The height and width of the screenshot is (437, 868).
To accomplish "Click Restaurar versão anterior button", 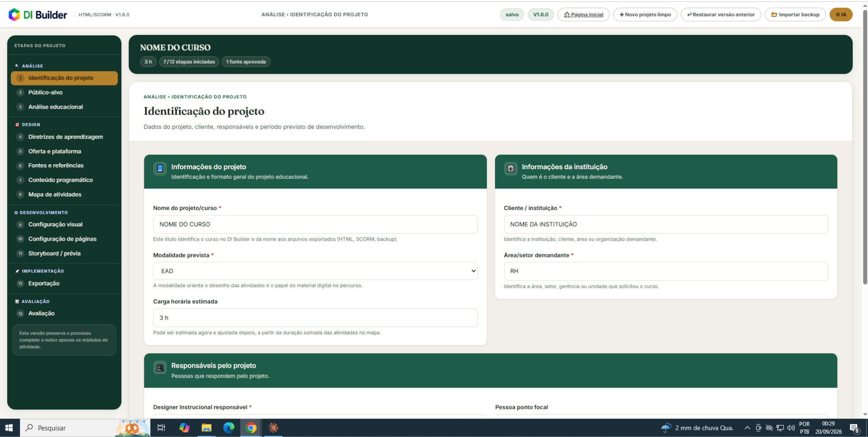I will coord(721,14).
